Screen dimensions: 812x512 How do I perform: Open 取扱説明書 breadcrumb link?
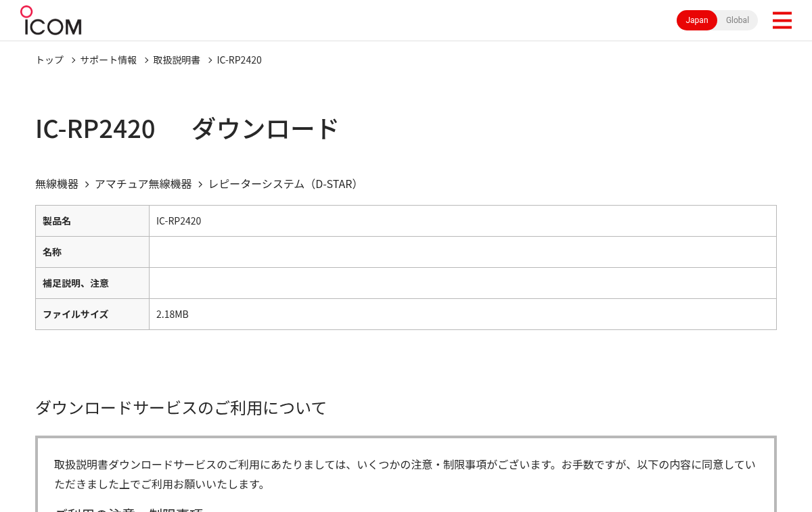click(177, 60)
